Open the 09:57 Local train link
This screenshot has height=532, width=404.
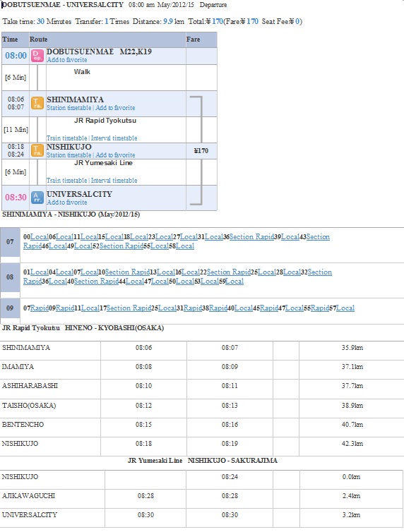pyautogui.click(x=345, y=308)
